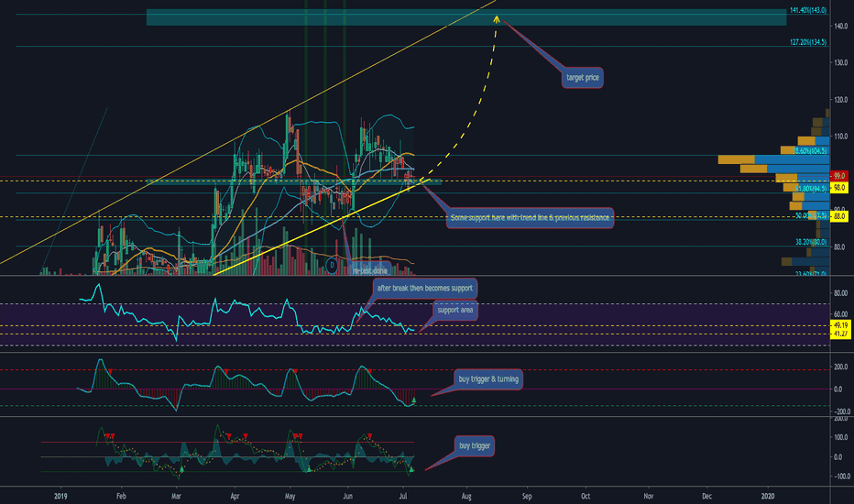Select the yellow arrowhead at projection top
This screenshot has height=504, width=854.
(496, 19)
